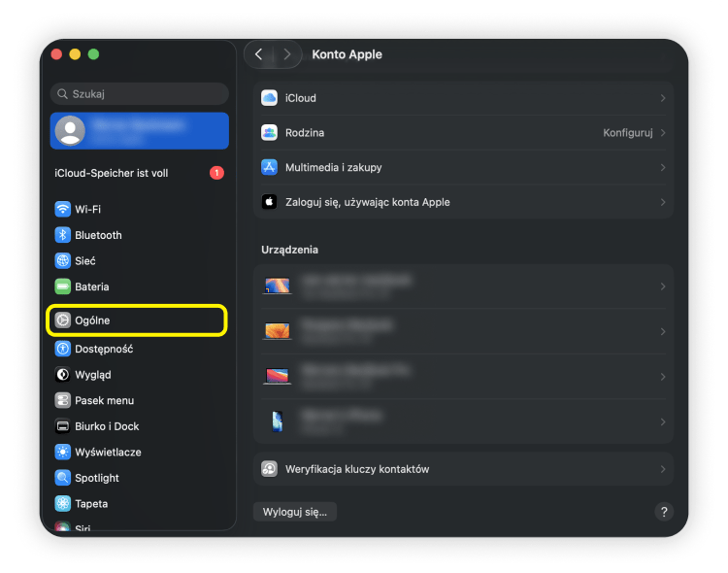
Task: Click the green Bateria icon
Action: (63, 286)
